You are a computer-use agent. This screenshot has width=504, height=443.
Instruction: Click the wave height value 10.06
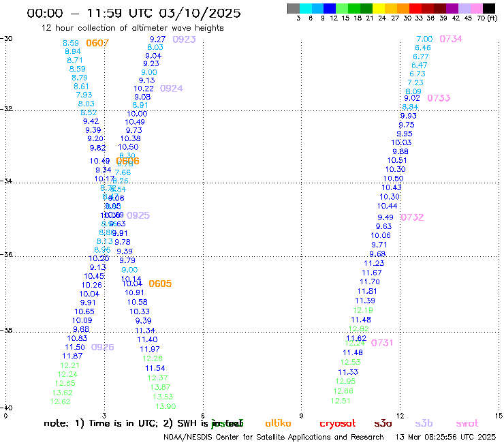381,236
